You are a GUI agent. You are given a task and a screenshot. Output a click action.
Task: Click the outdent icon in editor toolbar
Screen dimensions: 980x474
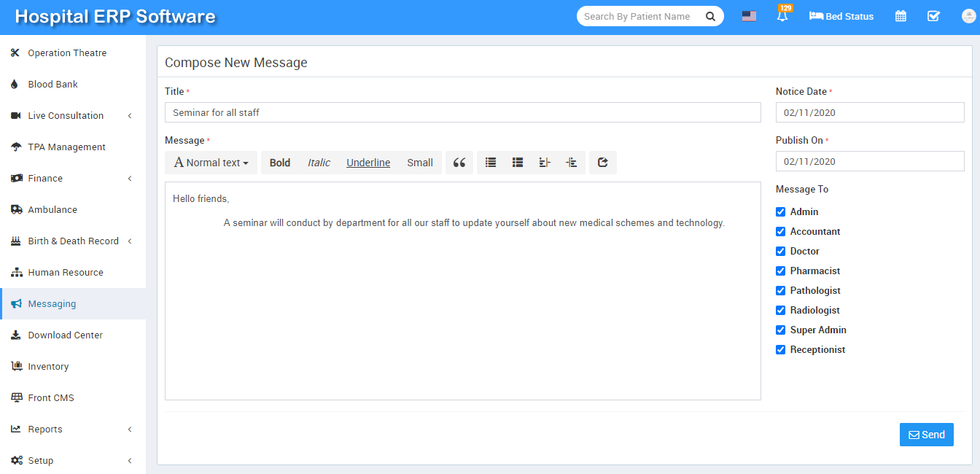[x=545, y=163]
